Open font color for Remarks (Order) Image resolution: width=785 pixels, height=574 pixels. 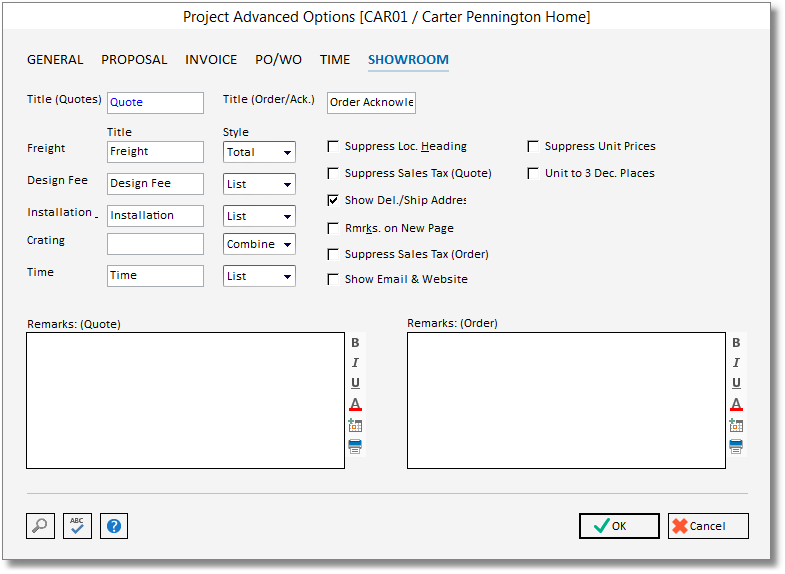pyautogui.click(x=736, y=404)
